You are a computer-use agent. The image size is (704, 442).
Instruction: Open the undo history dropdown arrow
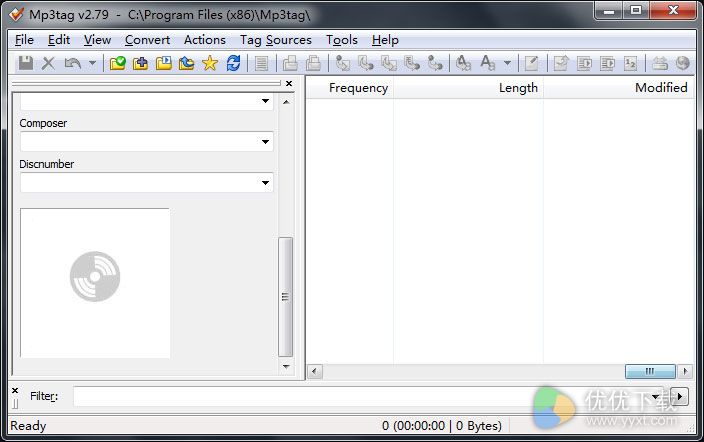92,63
